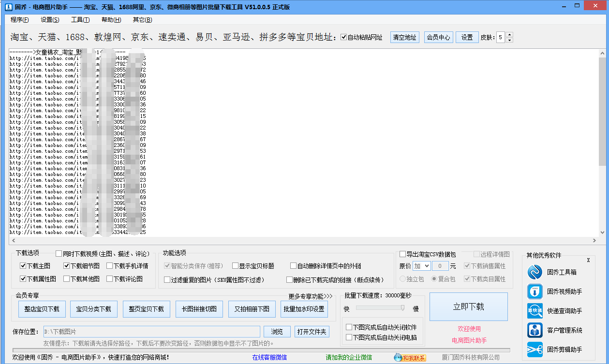This screenshot has height=364, width=609.
Task: Click 整店宝贝下载
Action: pyautogui.click(x=42, y=309)
